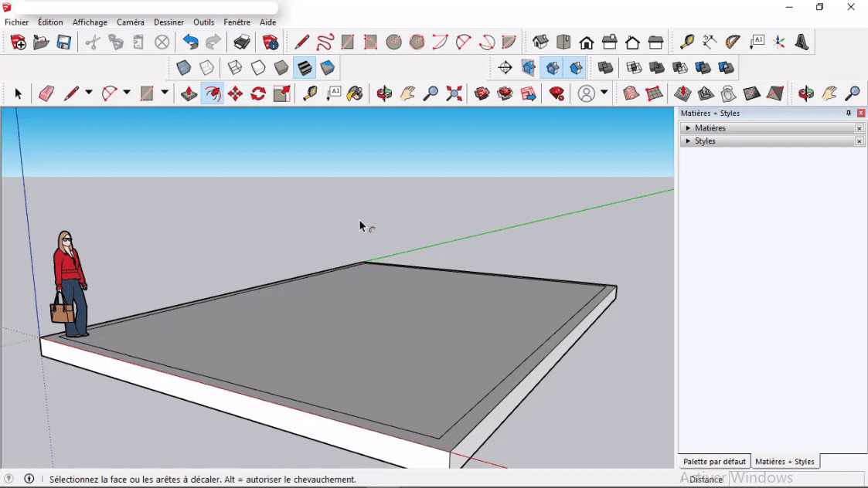Activate the Push/Pull tool
868x488 pixels.
point(189,93)
